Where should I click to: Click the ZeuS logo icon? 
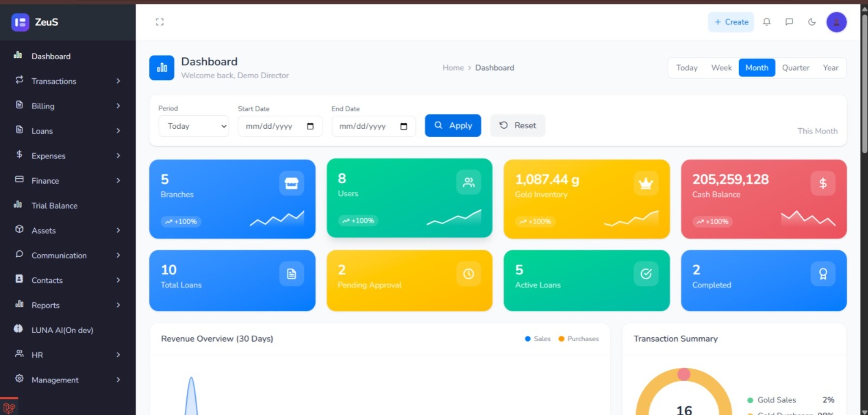point(20,22)
